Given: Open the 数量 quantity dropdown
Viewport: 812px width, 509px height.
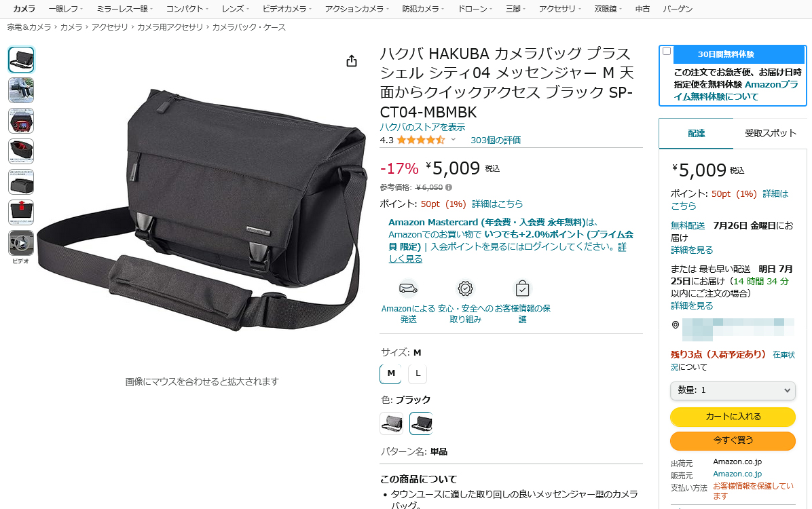Looking at the screenshot, I should (733, 390).
